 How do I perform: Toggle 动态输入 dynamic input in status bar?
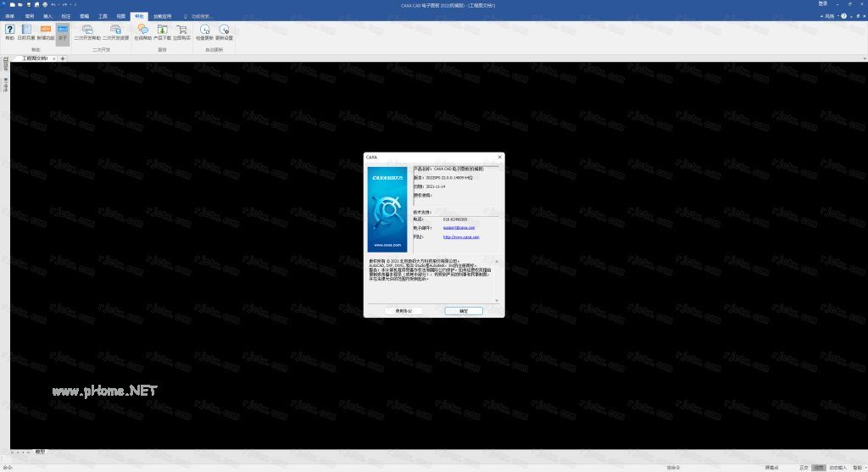(x=837, y=467)
